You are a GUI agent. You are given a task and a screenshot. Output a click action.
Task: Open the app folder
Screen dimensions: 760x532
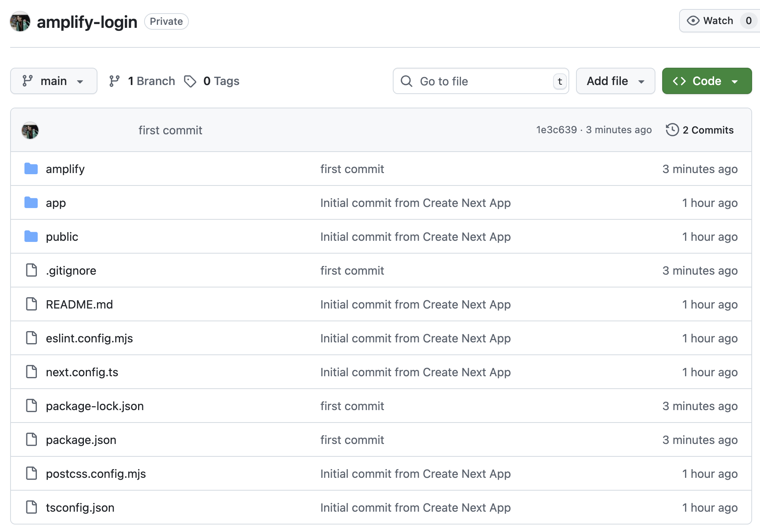56,203
